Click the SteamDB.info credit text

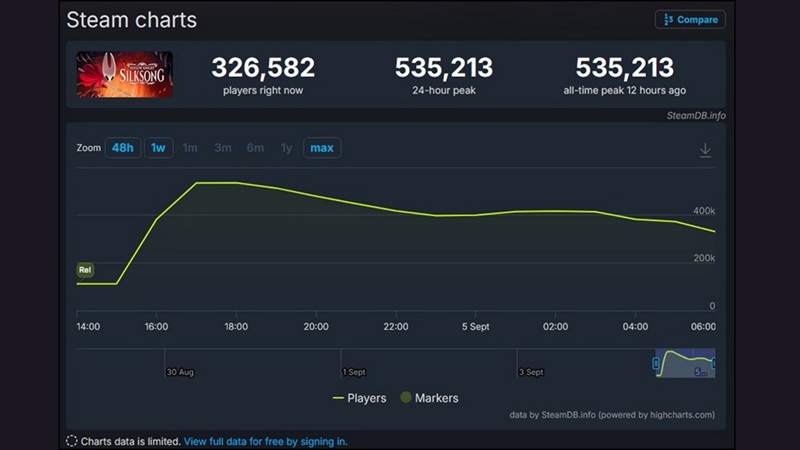tap(696, 116)
